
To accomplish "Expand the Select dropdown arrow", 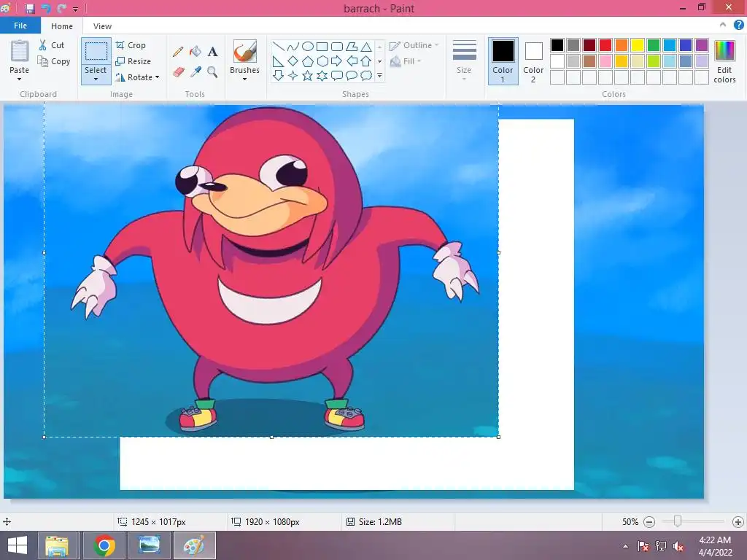I will pos(96,79).
